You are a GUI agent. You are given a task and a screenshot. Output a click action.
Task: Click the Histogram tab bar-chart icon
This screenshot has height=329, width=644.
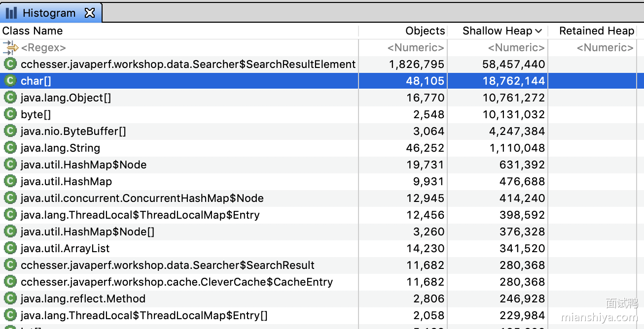[x=11, y=13]
